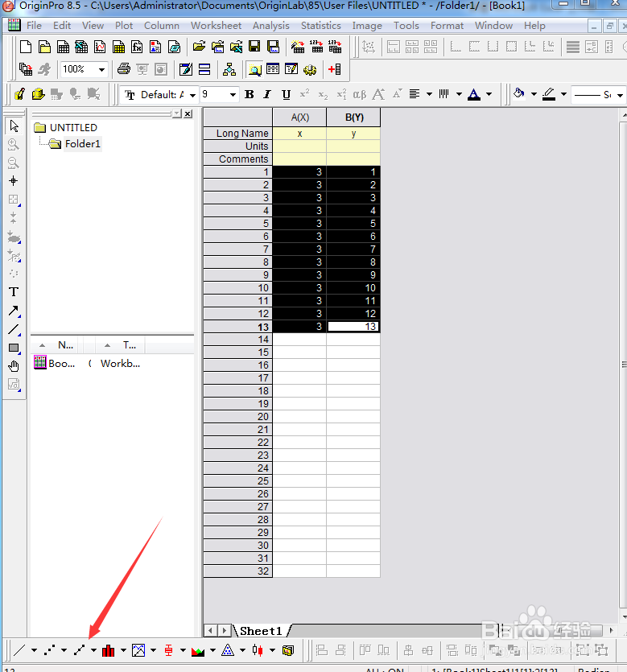The width and height of the screenshot is (627, 672).
Task: Select the Pan hand tool
Action: pyautogui.click(x=14, y=366)
